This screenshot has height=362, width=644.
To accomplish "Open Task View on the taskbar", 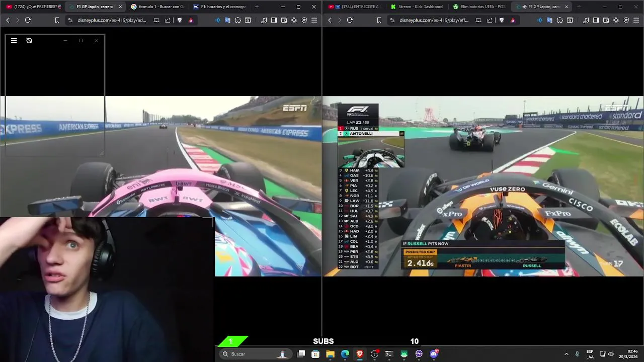I will click(301, 354).
